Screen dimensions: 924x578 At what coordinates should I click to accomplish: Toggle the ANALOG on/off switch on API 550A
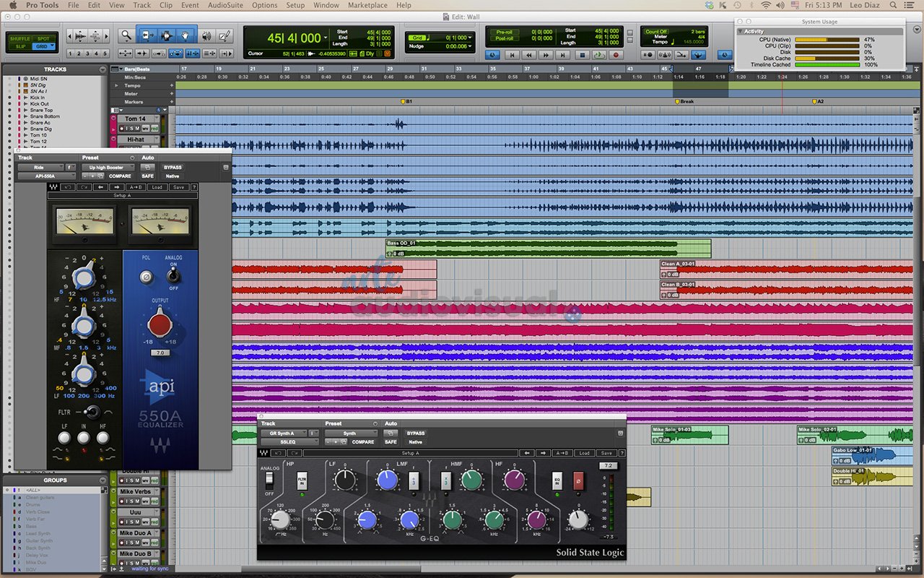click(174, 276)
